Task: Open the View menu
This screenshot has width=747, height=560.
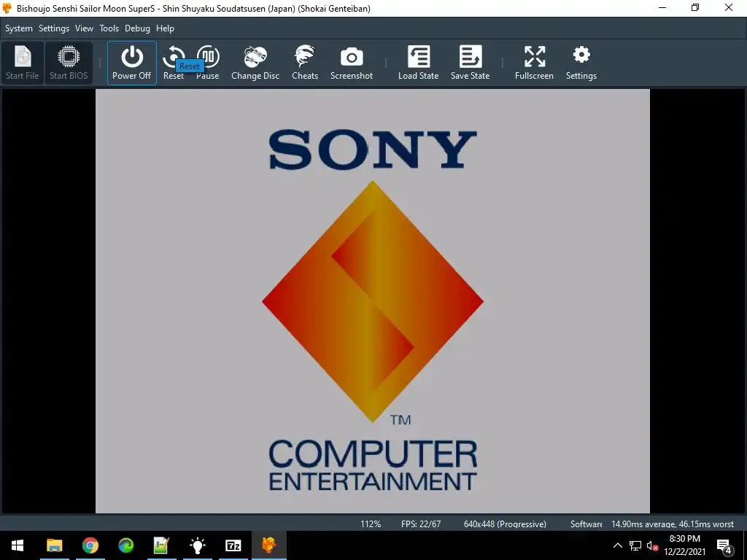Action: pyautogui.click(x=84, y=28)
